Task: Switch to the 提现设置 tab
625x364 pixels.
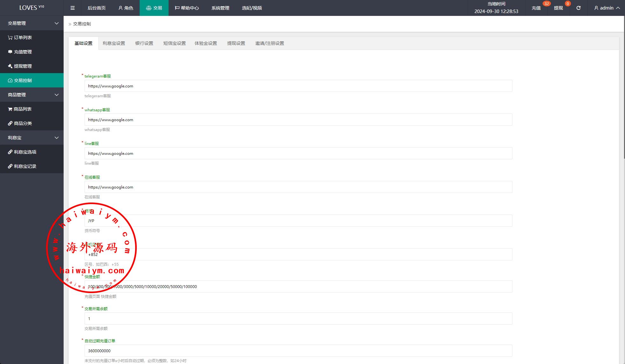Action: click(x=236, y=43)
